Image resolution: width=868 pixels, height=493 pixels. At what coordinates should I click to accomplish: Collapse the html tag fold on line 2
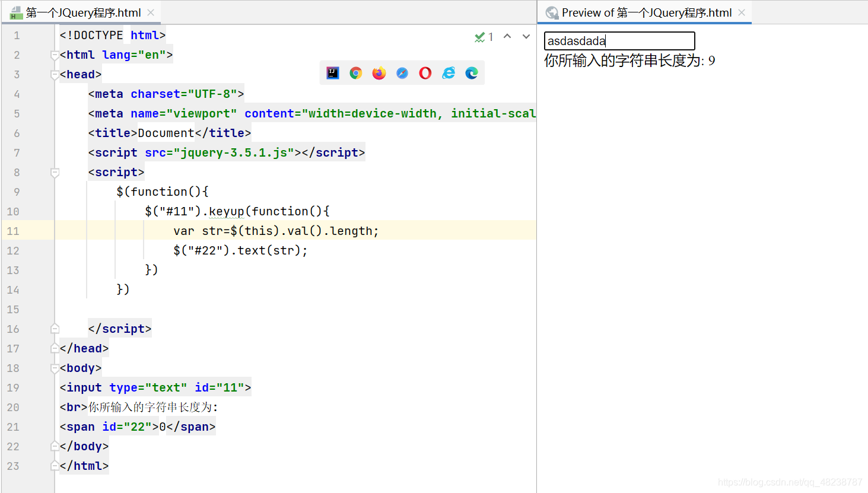[x=55, y=55]
